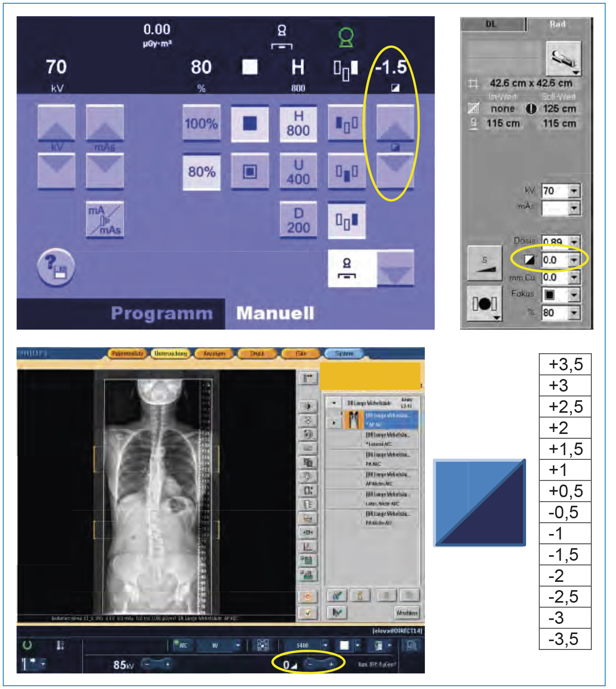Choose the right AEC chamber icon

pyautogui.click(x=347, y=221)
